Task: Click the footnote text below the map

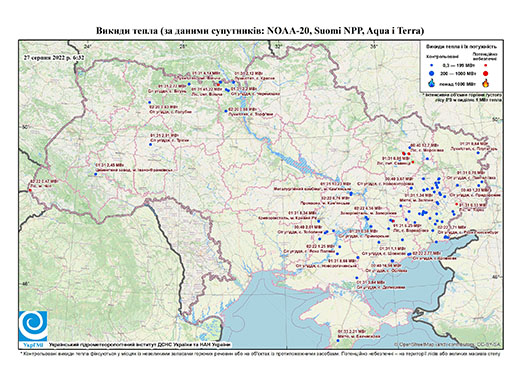Action: [260, 353]
